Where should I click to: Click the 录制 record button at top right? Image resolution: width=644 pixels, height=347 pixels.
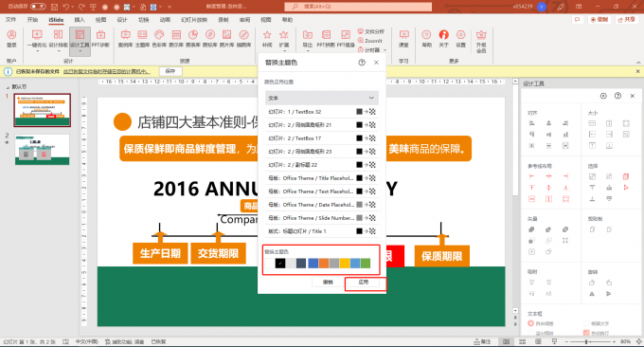(x=599, y=19)
